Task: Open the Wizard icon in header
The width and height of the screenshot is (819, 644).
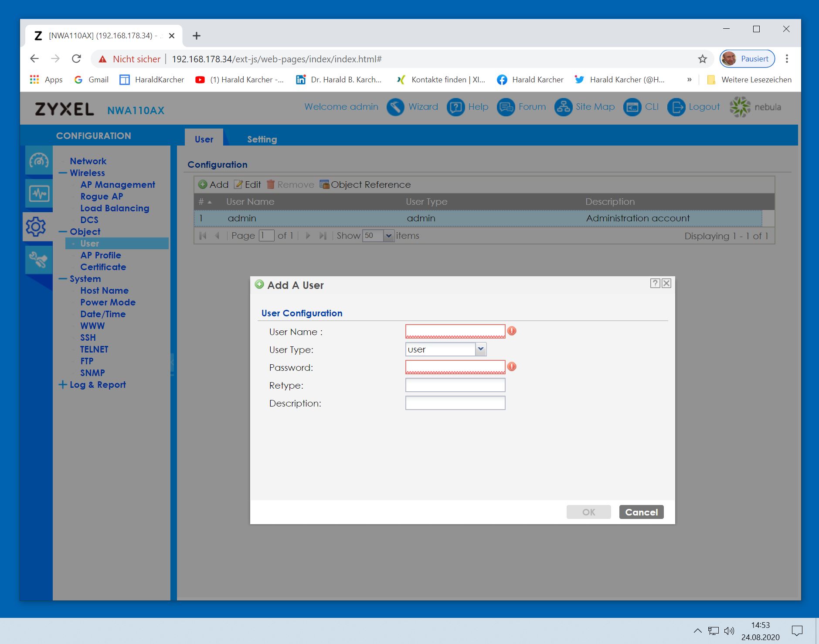Action: (395, 107)
